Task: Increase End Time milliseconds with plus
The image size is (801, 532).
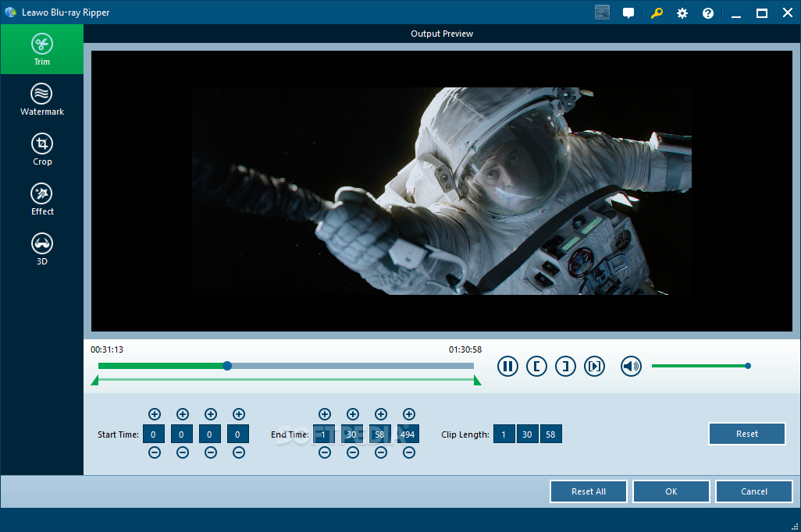Action: pos(408,414)
